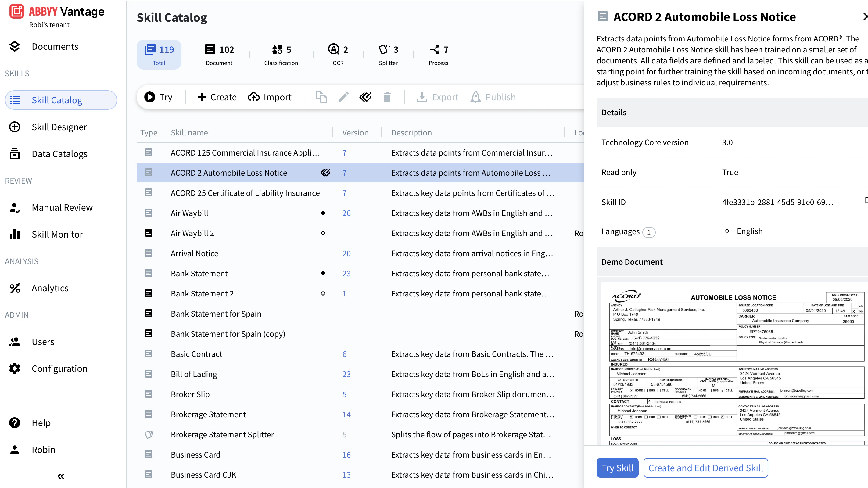Select ACORD 25 Certificate of Liability Insurance
This screenshot has height=488, width=868.
(360, 193)
